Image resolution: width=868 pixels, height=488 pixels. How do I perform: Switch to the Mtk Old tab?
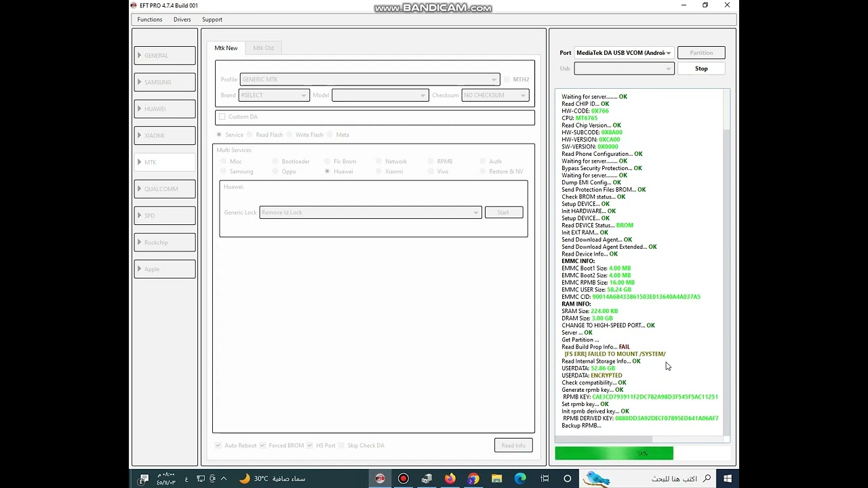(x=263, y=48)
